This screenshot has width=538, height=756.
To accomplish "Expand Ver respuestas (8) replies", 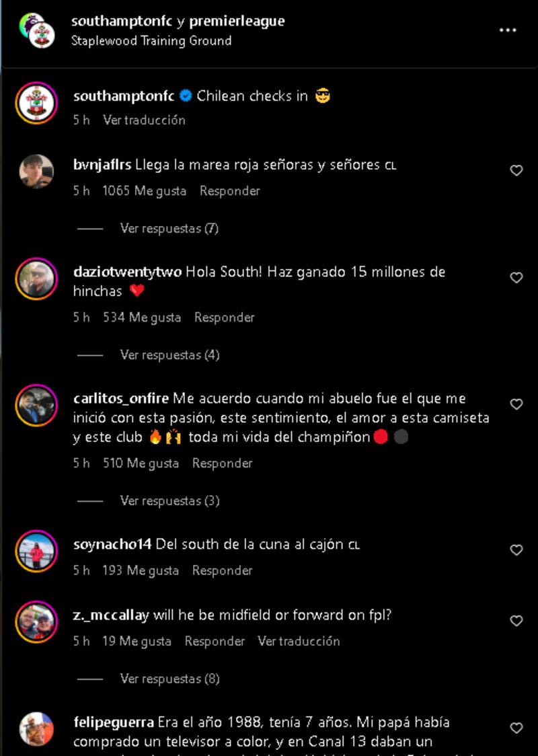I will point(169,679).
